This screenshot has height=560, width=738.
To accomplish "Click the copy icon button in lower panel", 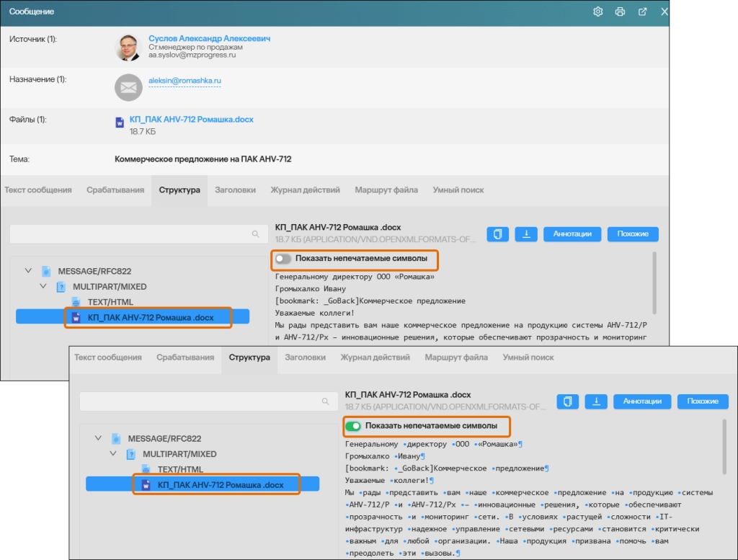I will (x=567, y=401).
